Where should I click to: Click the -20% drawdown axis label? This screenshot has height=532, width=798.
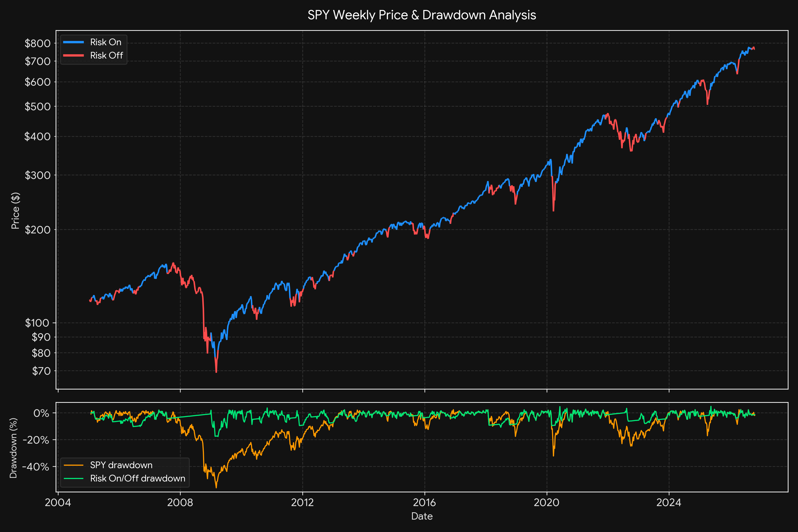click(x=36, y=440)
